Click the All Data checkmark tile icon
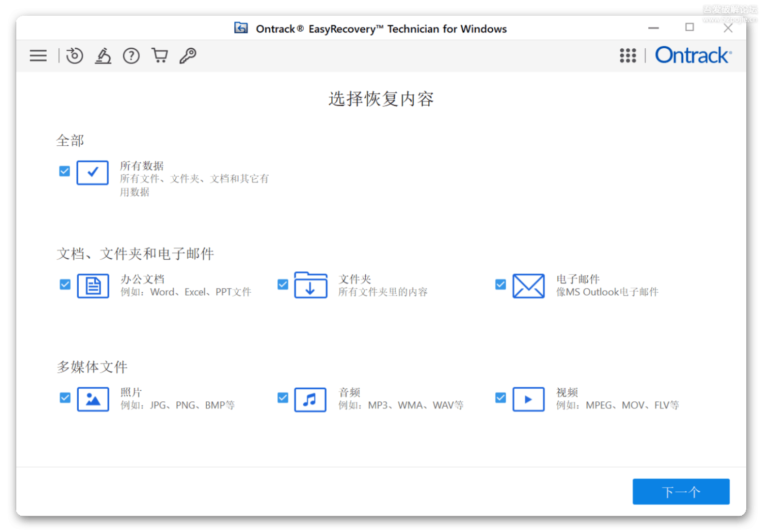 (x=92, y=173)
